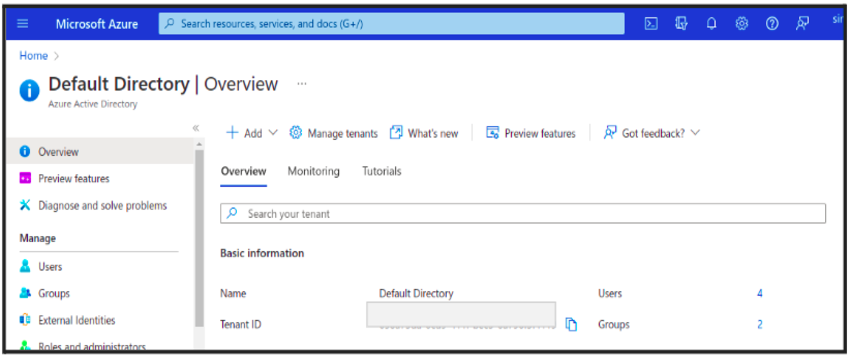Click the sidebar vertical scrollbar
Screen dimensions: 850x360
[x=199, y=239]
